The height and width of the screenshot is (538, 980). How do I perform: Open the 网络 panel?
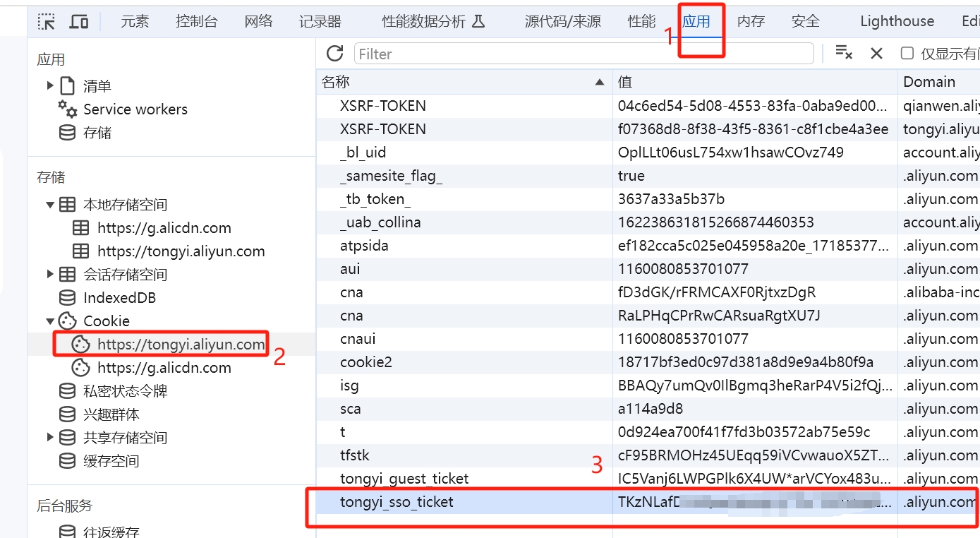click(258, 21)
